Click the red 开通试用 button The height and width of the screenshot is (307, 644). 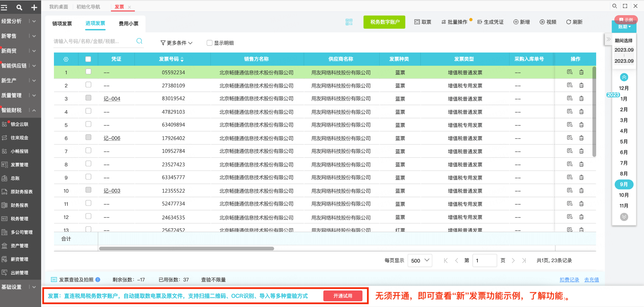(343, 296)
